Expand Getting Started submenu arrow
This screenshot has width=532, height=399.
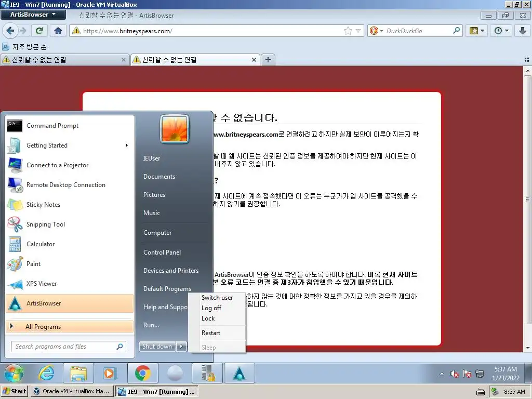[127, 145]
